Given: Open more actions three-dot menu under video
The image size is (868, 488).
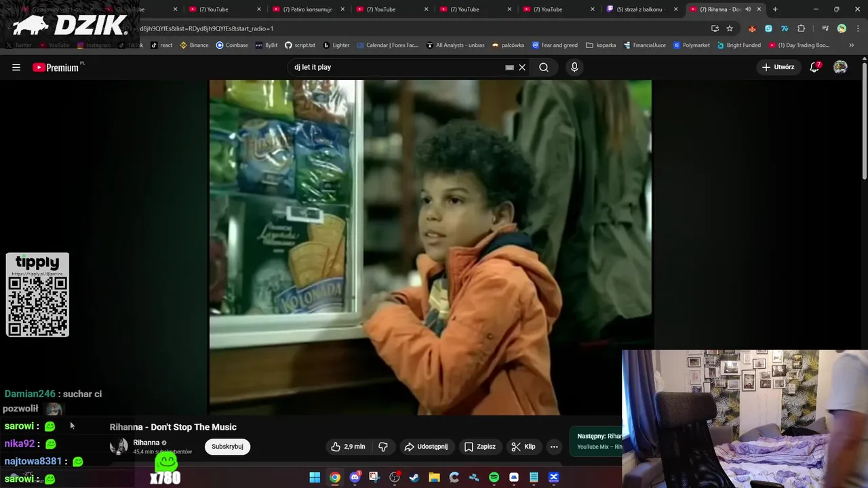Looking at the screenshot, I should (554, 447).
